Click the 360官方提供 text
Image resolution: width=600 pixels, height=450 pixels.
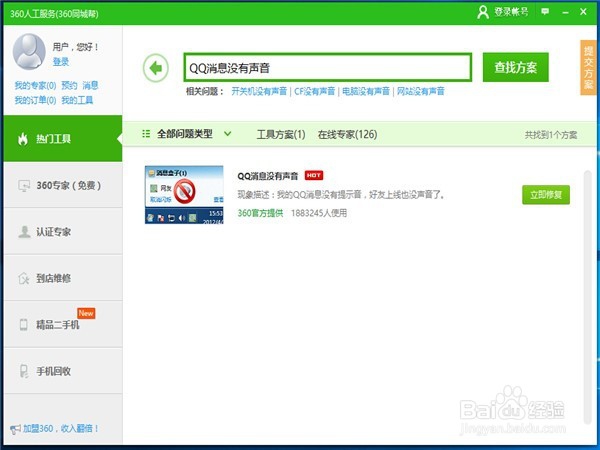point(260,213)
